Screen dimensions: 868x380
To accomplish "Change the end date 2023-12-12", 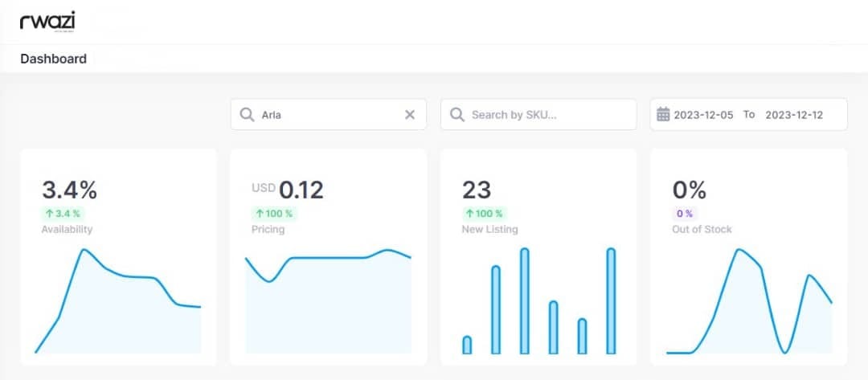I will pyautogui.click(x=794, y=115).
